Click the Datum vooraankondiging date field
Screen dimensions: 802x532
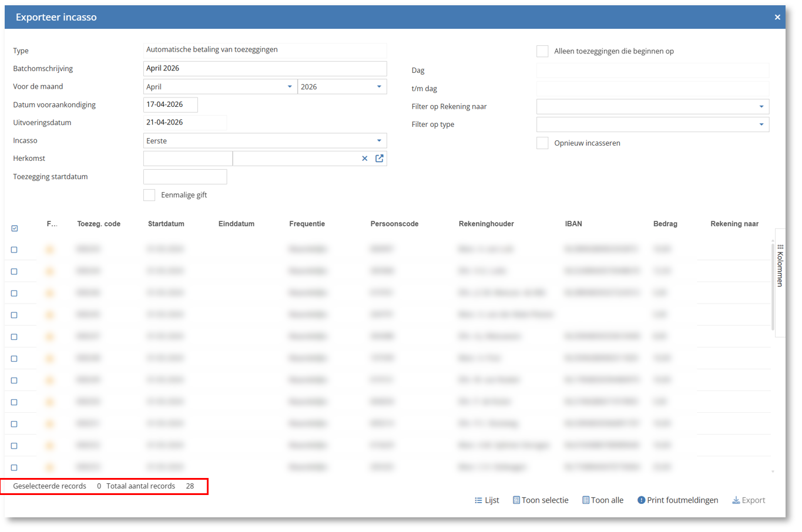pyautogui.click(x=170, y=105)
